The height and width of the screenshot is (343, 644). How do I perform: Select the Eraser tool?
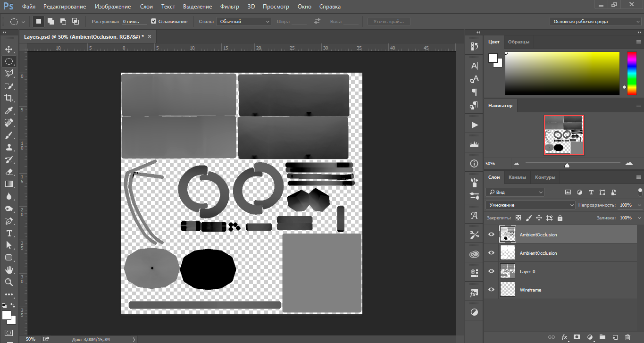9,172
